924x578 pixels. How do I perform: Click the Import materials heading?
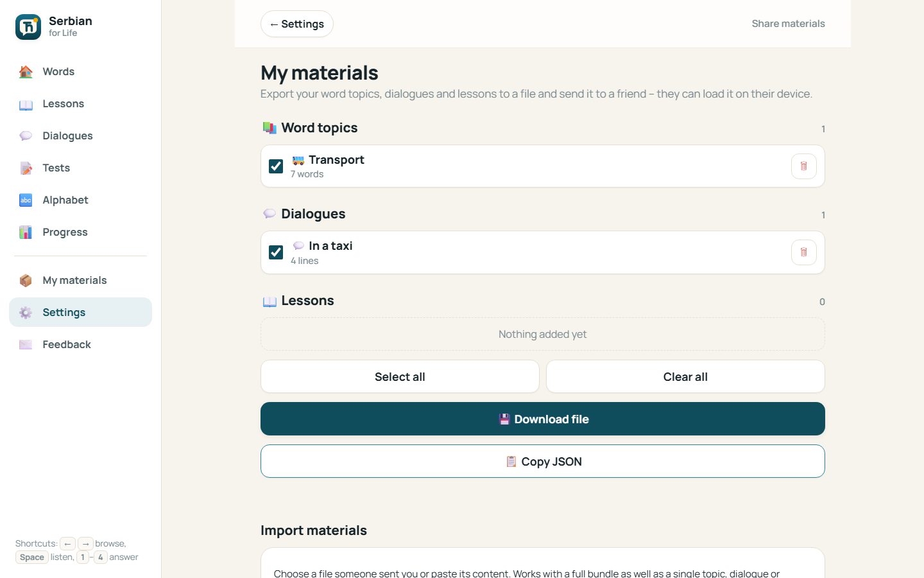click(314, 530)
